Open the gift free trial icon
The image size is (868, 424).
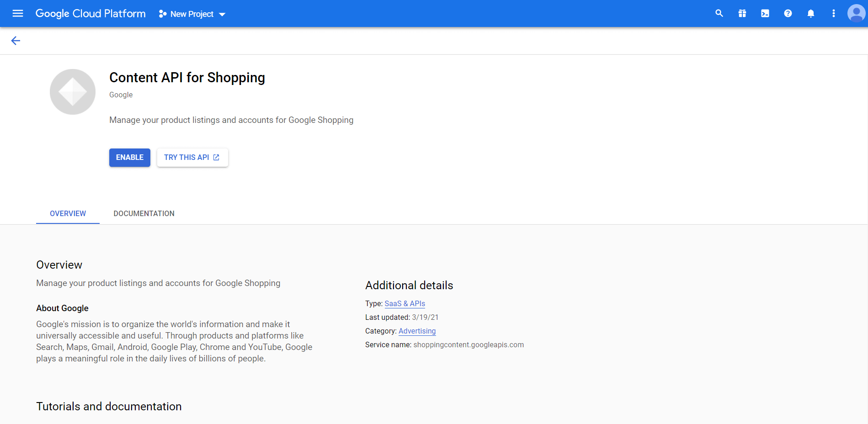coord(742,14)
